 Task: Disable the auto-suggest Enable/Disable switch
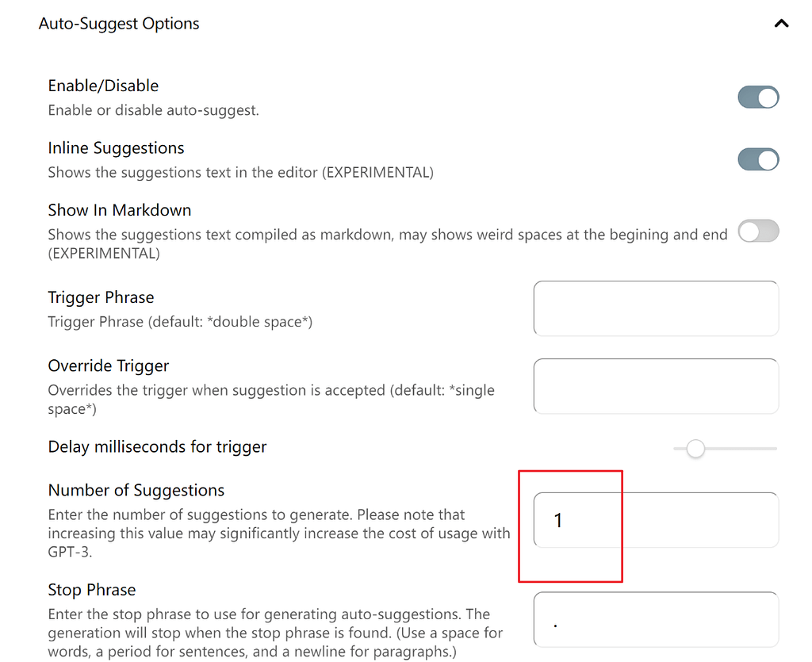[x=758, y=98]
